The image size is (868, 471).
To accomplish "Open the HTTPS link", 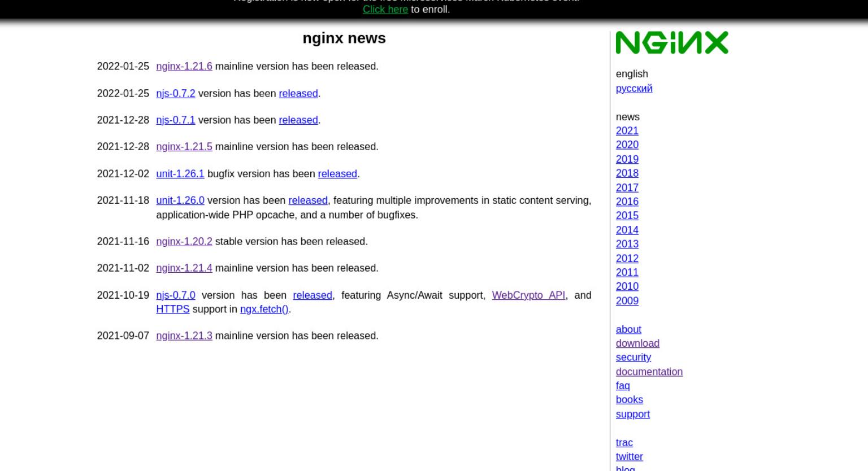I will (173, 309).
